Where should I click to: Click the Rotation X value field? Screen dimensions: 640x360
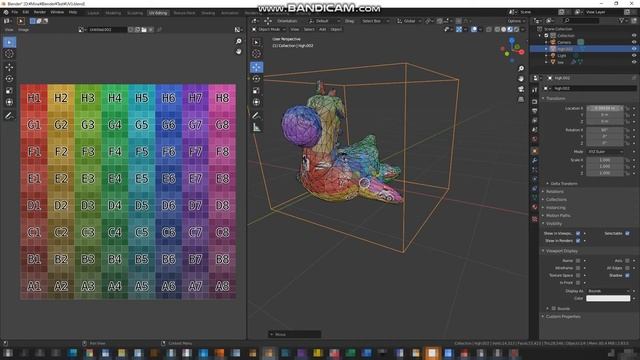click(605, 130)
